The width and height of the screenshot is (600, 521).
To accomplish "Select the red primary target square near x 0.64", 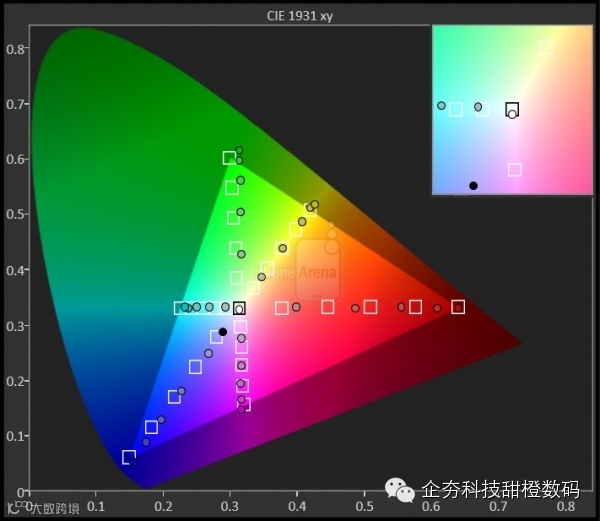I will (x=458, y=307).
